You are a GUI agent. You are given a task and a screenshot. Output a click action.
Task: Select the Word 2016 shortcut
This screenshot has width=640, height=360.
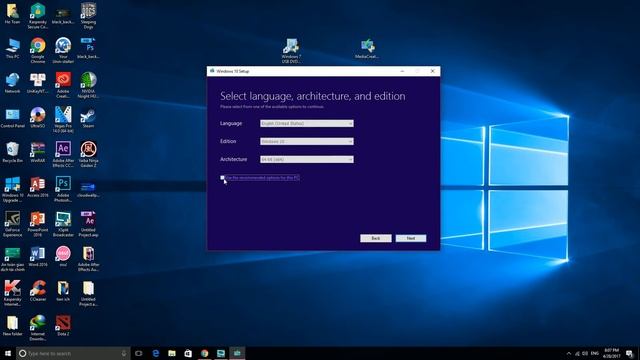click(x=38, y=256)
